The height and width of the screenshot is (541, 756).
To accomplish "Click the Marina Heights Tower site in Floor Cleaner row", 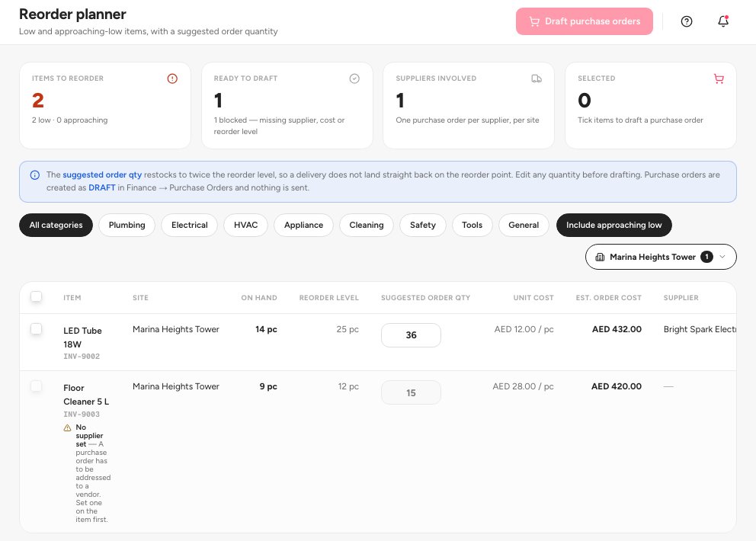I will [x=176, y=386].
